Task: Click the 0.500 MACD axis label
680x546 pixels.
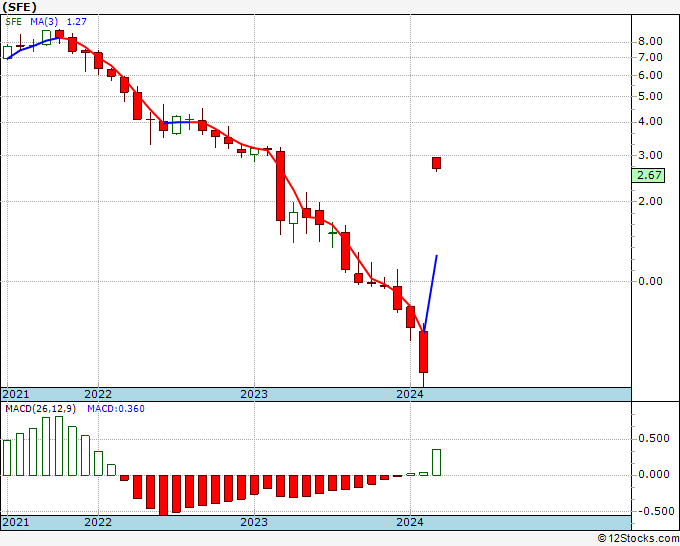Action: 654,438
